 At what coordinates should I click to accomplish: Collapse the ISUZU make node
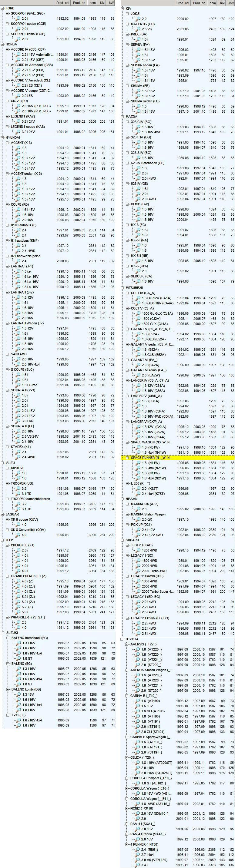pyautogui.click(x=2, y=463)
